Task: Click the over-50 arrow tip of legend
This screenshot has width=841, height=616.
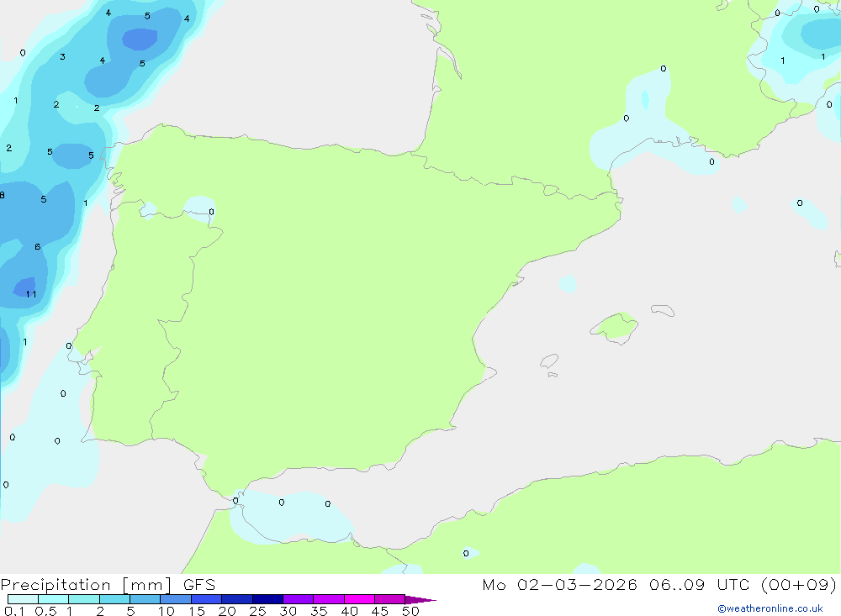Action: (420, 600)
